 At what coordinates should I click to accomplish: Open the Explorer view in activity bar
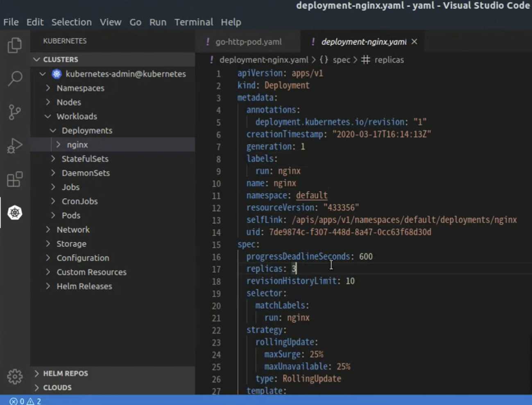(x=15, y=45)
